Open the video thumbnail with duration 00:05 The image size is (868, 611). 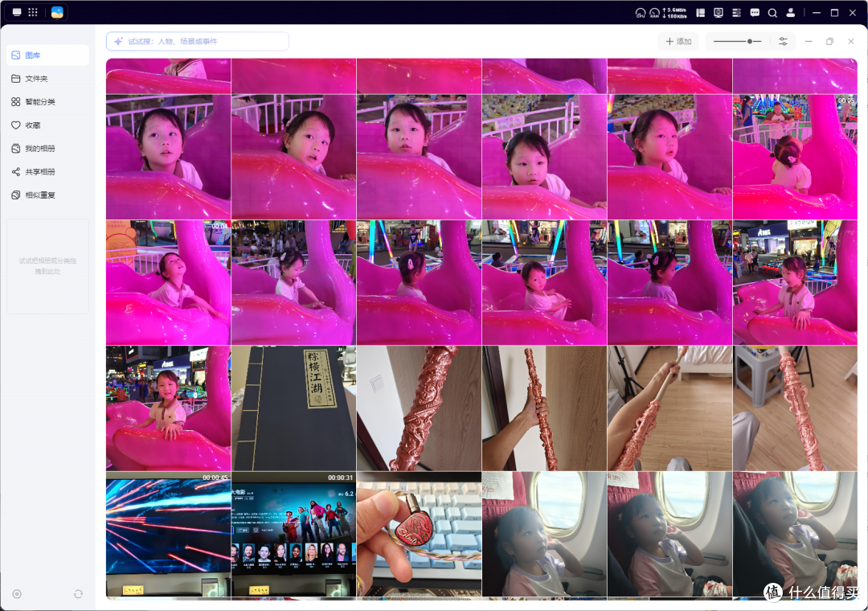point(795,157)
